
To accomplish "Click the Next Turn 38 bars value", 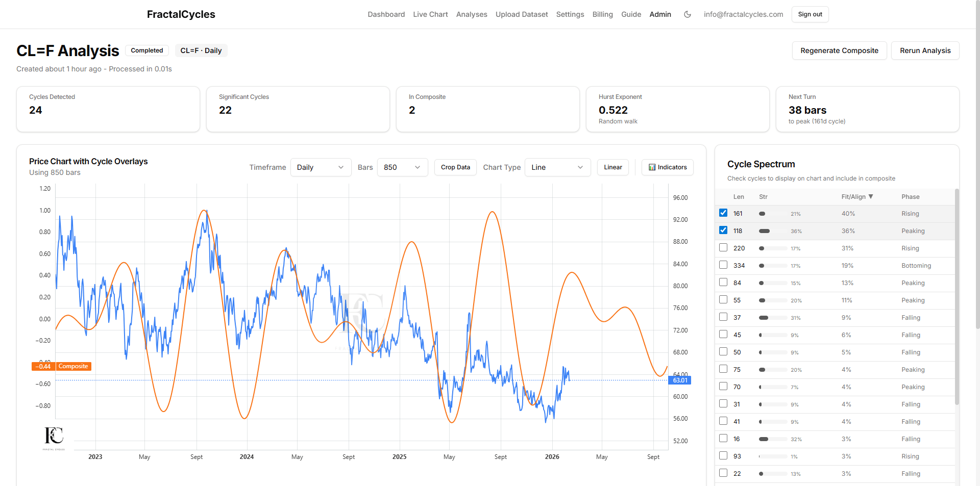I will pyautogui.click(x=807, y=110).
